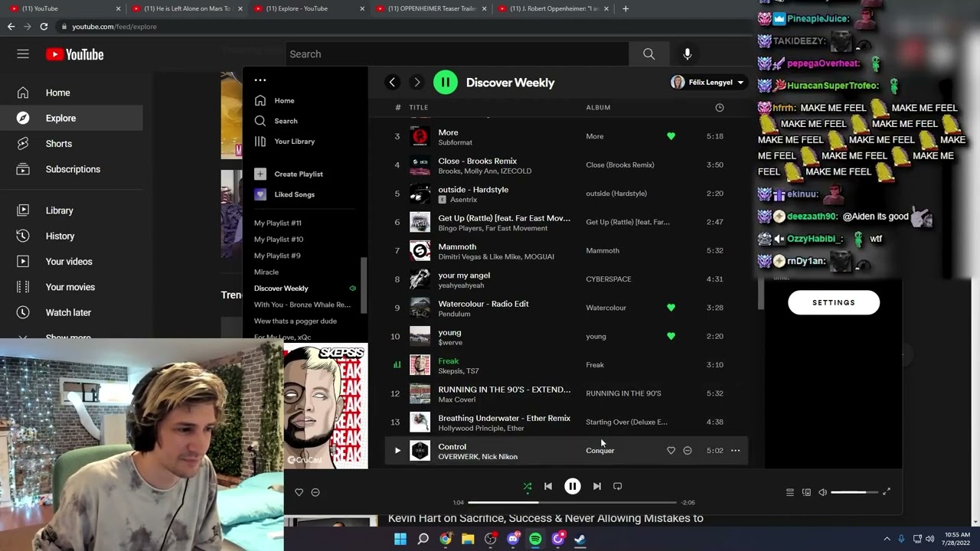Seek within the song progress bar

click(572, 503)
